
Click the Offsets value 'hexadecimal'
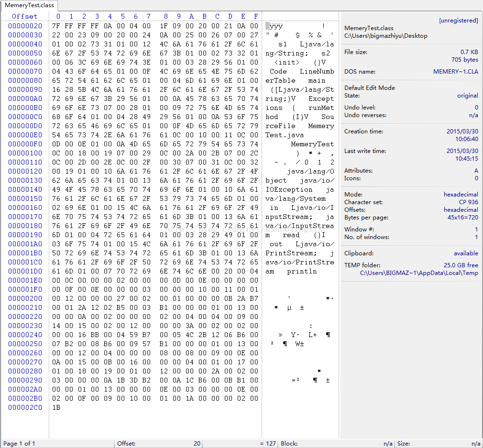click(461, 210)
